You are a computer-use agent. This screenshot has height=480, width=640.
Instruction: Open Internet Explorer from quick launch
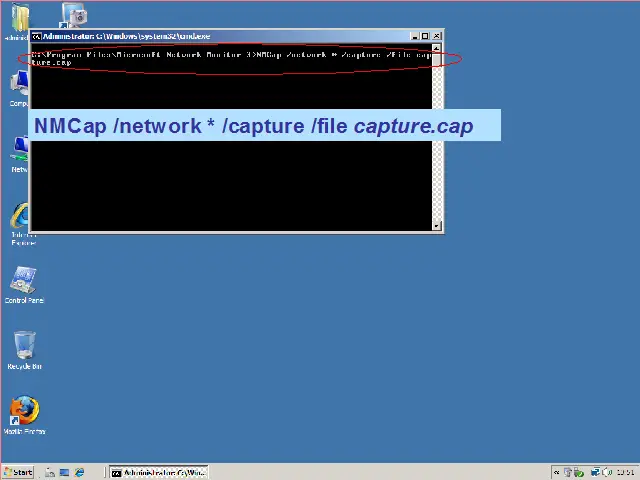(x=79, y=473)
